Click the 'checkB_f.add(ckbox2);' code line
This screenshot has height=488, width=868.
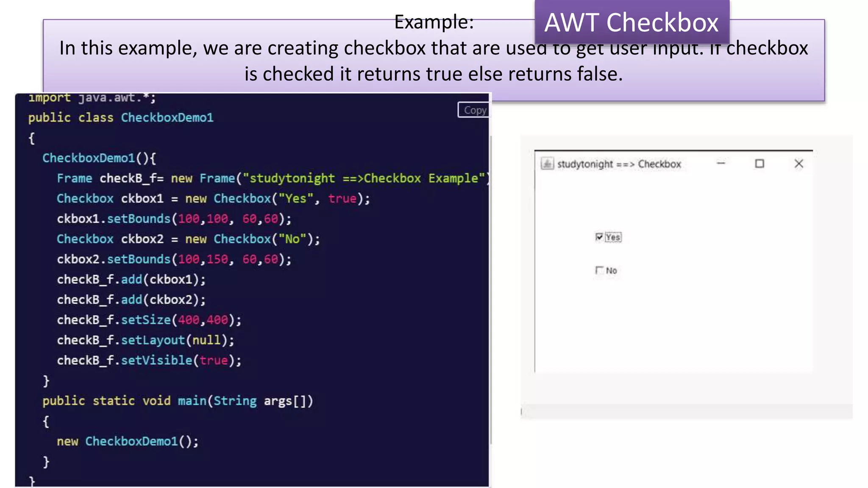point(131,300)
